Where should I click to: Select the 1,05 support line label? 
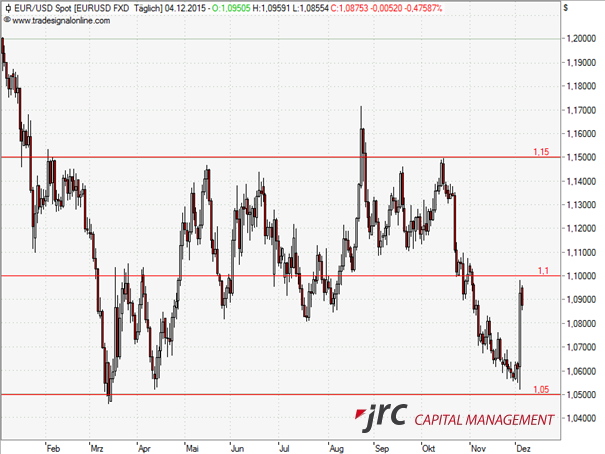click(541, 388)
